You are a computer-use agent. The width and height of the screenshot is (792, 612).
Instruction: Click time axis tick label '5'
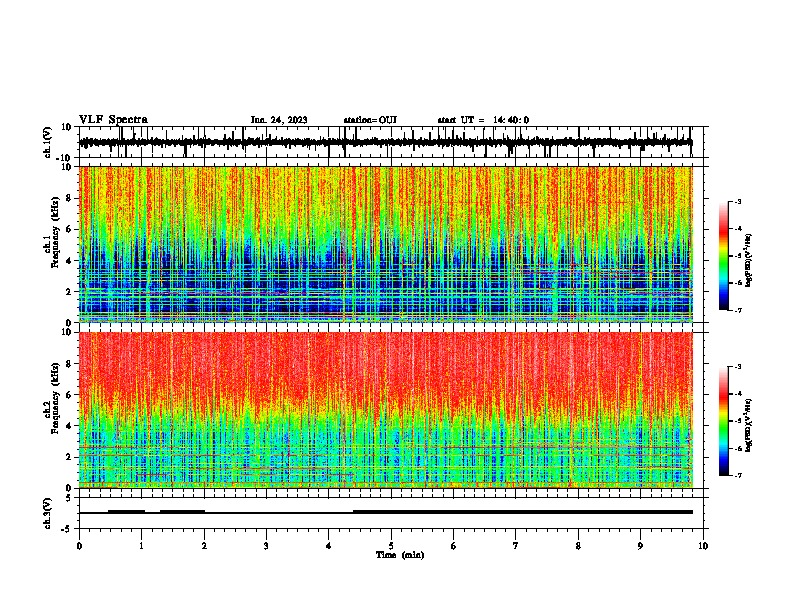tap(391, 546)
